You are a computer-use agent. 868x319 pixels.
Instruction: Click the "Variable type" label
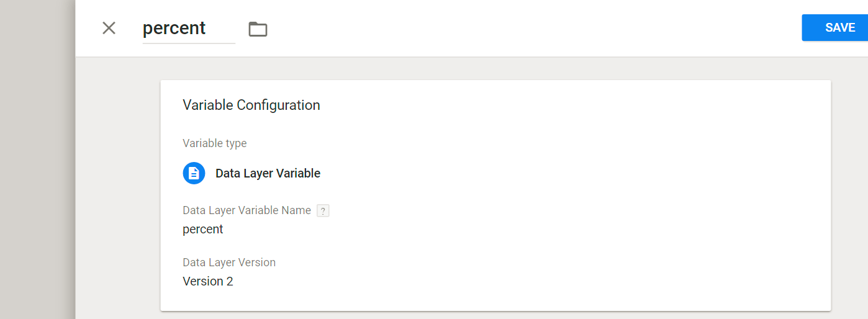[x=215, y=143]
